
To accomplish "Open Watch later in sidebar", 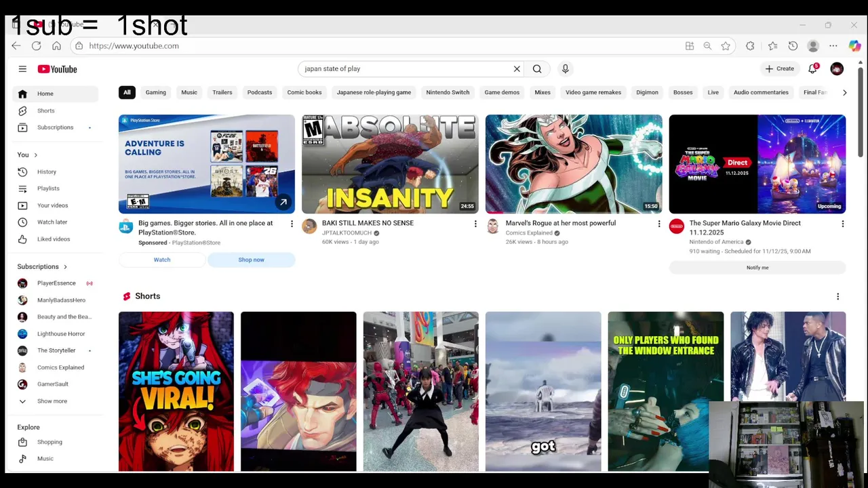I will (x=56, y=222).
